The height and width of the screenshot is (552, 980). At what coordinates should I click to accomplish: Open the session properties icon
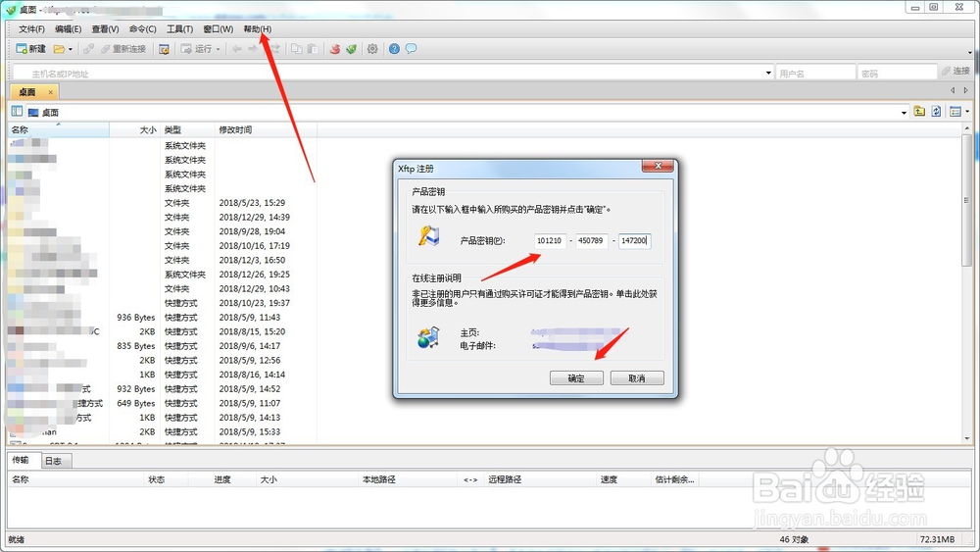click(164, 49)
